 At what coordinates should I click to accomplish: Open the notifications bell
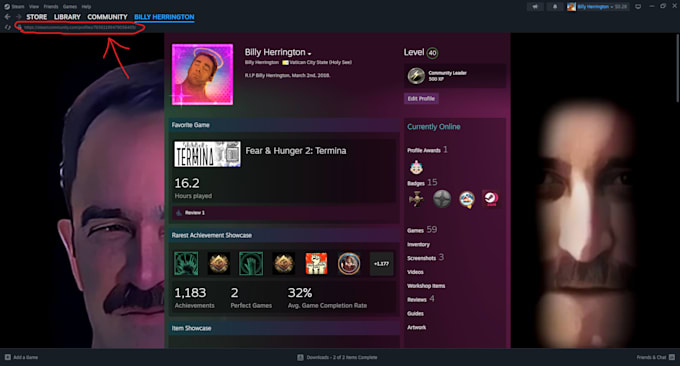[x=554, y=7]
